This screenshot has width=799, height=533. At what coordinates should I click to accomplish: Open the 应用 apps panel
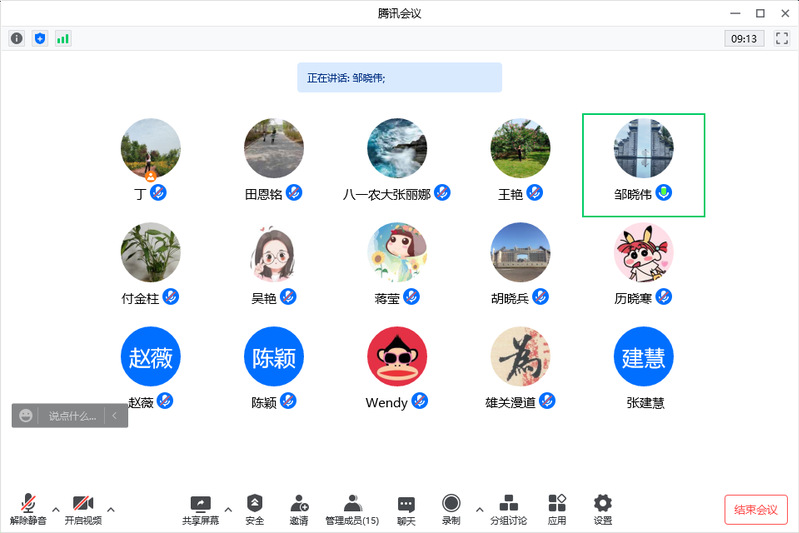(x=557, y=509)
